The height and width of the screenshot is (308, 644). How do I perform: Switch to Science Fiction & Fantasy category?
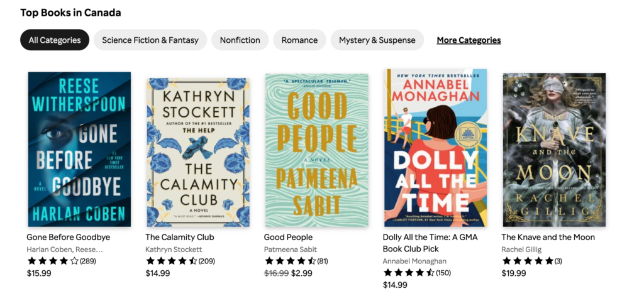(150, 40)
